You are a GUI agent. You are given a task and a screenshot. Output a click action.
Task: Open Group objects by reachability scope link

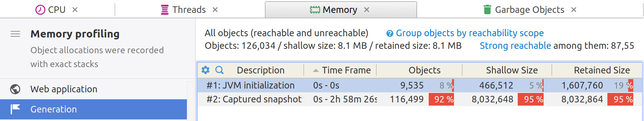click(x=470, y=33)
